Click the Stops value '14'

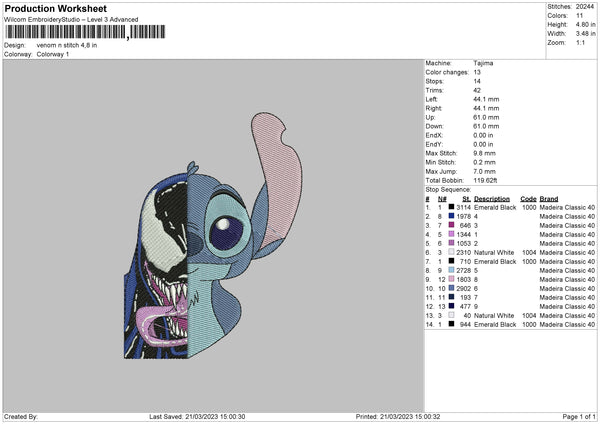(x=477, y=81)
